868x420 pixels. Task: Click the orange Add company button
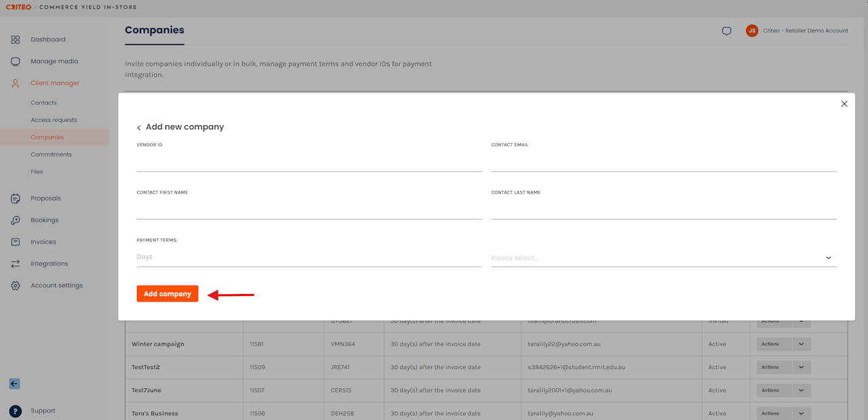click(167, 294)
